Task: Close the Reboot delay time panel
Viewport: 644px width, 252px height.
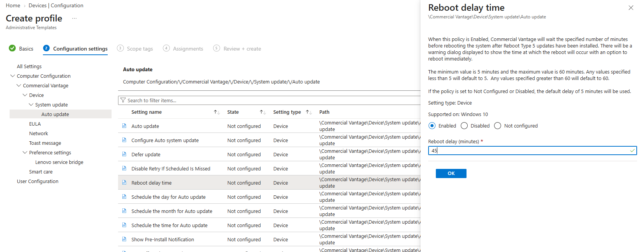Action: pyautogui.click(x=631, y=8)
